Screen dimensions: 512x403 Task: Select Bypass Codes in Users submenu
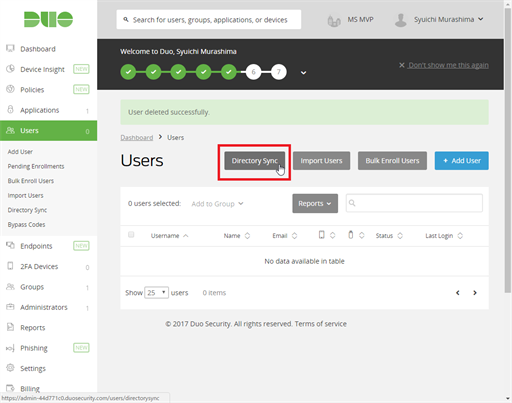coord(26,225)
